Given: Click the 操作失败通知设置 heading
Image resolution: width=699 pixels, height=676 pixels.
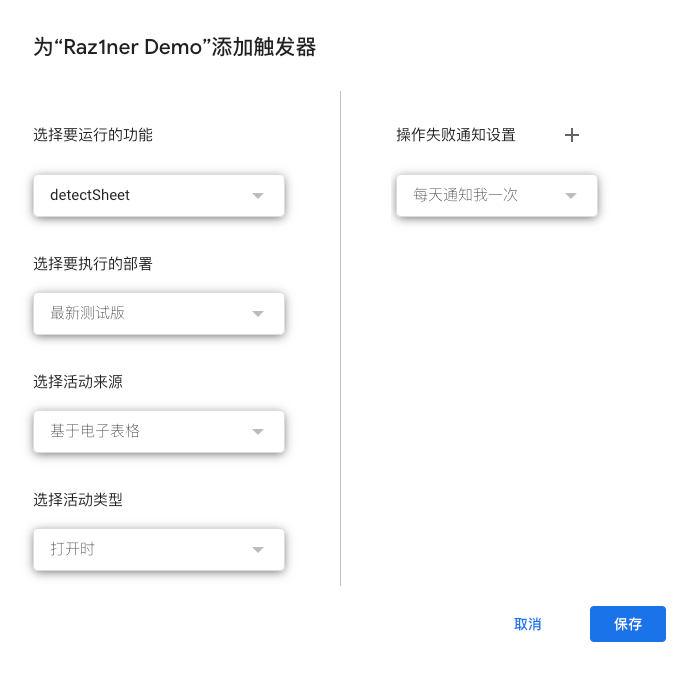Looking at the screenshot, I should click(x=456, y=135).
